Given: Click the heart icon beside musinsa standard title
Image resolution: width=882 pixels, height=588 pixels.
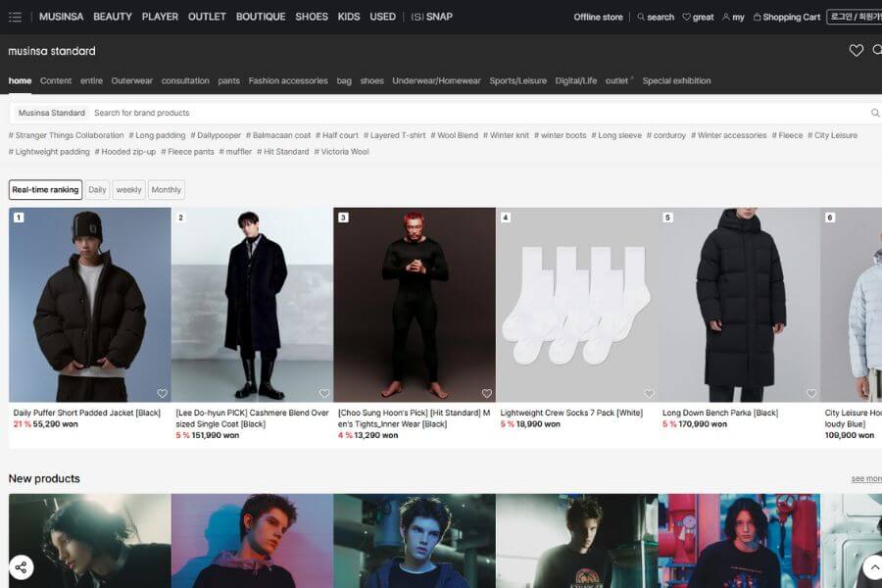Looking at the screenshot, I should pyautogui.click(x=856, y=51).
